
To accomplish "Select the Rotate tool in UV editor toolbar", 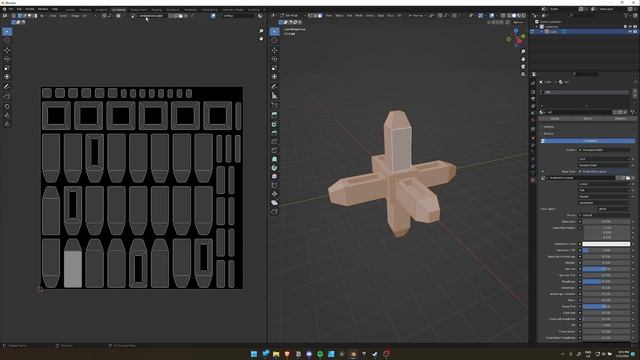I will [7, 59].
